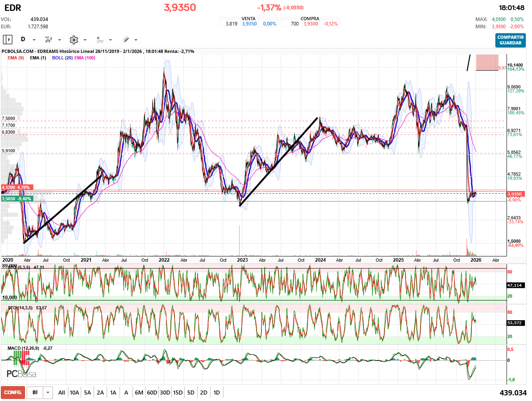532x401 pixels.
Task: Expand the drawing tools dropdown arrow
Action: (136, 40)
